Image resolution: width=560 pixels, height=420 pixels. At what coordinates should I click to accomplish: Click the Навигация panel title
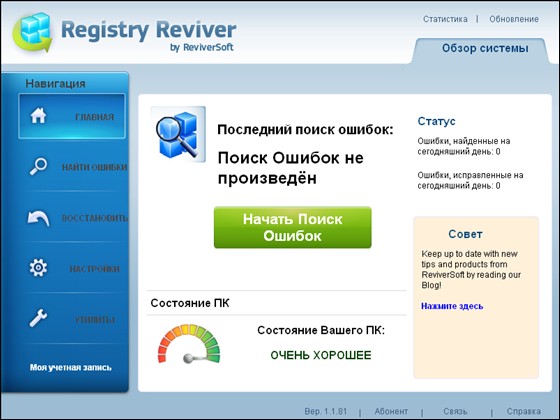55,84
